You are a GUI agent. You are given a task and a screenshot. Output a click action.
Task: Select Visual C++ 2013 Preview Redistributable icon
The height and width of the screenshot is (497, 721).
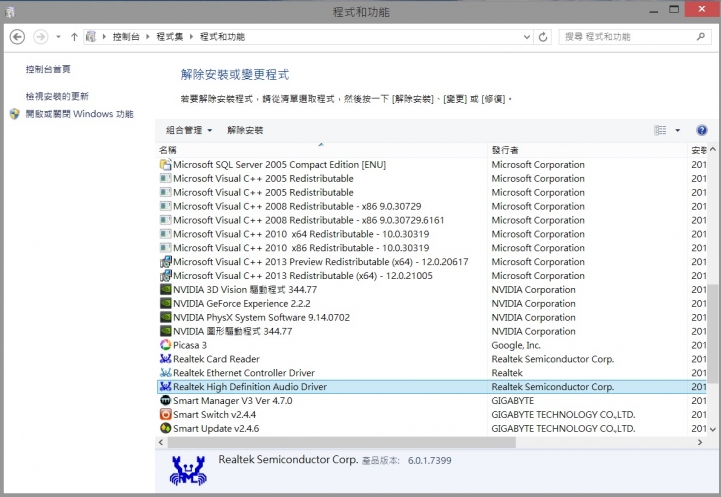coord(166,262)
